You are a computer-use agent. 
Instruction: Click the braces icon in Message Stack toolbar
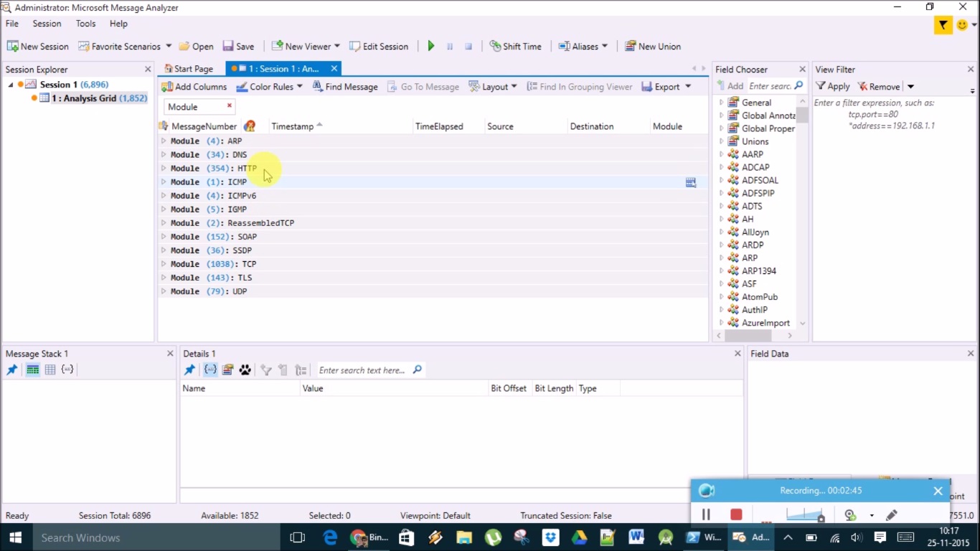(67, 369)
